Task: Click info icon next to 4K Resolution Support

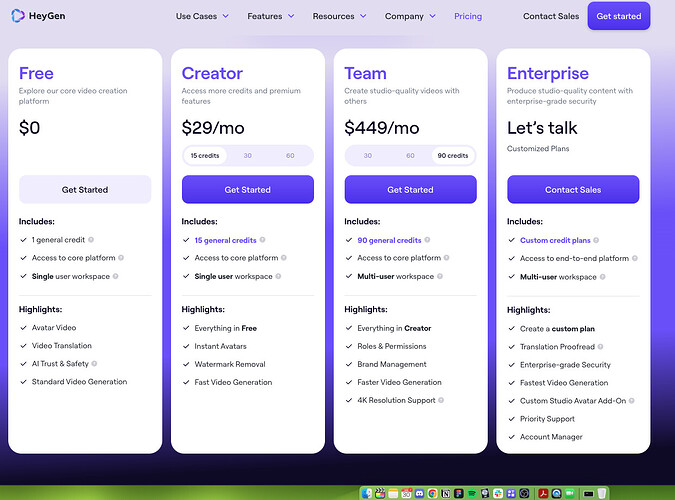Action: (x=441, y=400)
